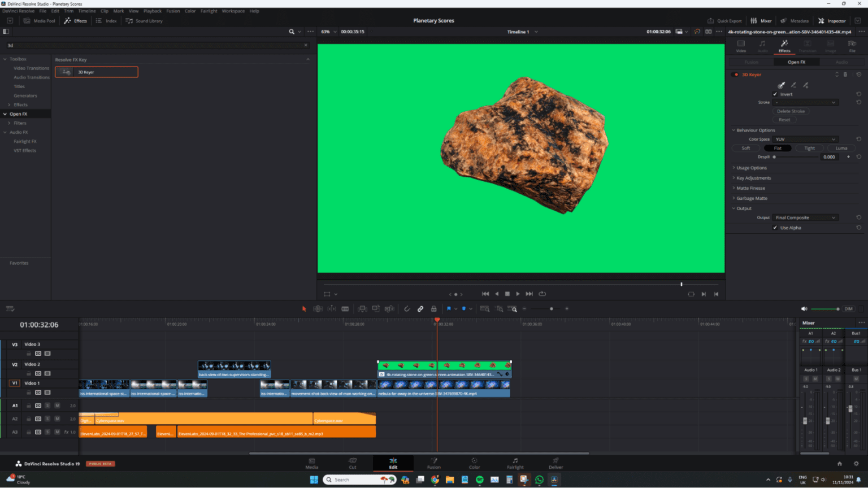Uncheck the Use Alpha checkbox
This screenshot has width=868, height=488.
tap(775, 228)
